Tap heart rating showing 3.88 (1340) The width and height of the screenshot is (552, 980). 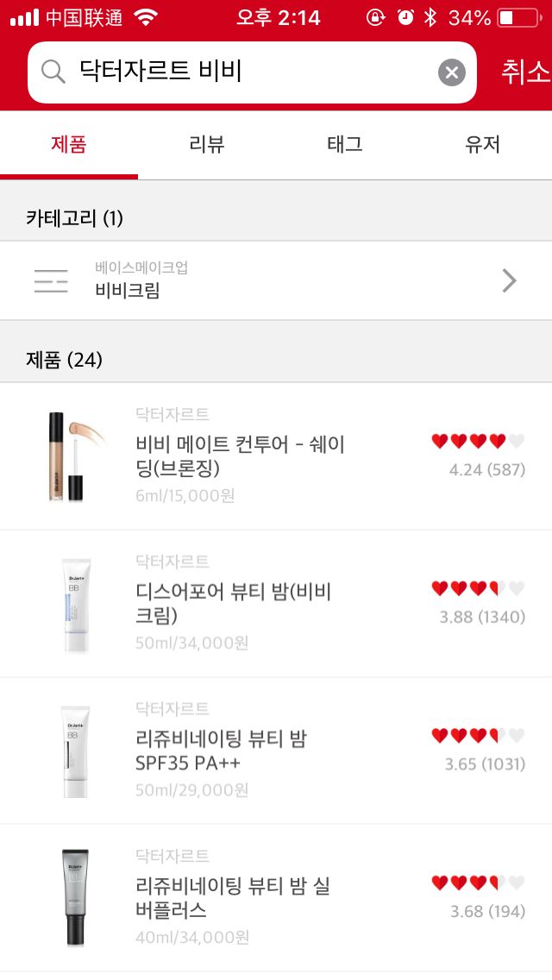478,589
